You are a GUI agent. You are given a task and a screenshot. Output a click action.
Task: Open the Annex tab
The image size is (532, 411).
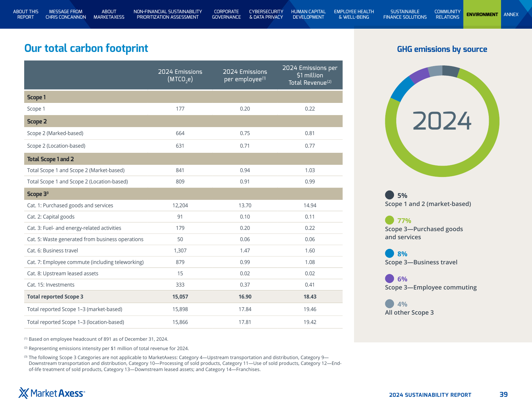(511, 14)
